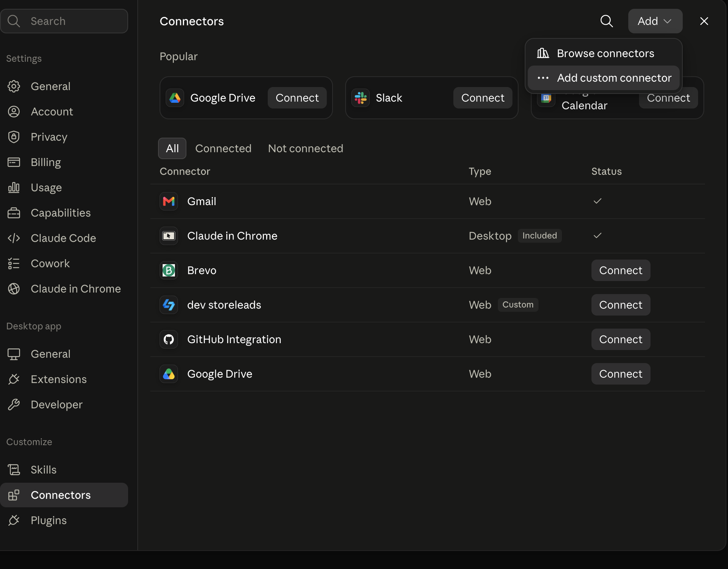Click the Google Drive row logo icon
Viewport: 728px width, 569px height.
pyautogui.click(x=169, y=374)
